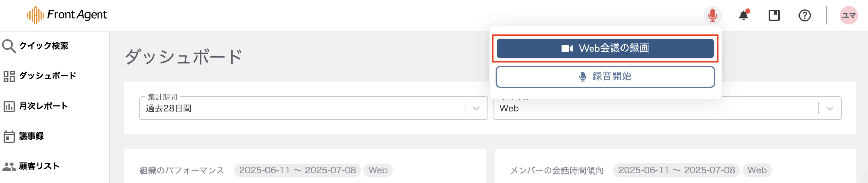This screenshot has height=183, width=868.
Task: Expand the 集計期間 dropdown chevron
Action: point(476,108)
